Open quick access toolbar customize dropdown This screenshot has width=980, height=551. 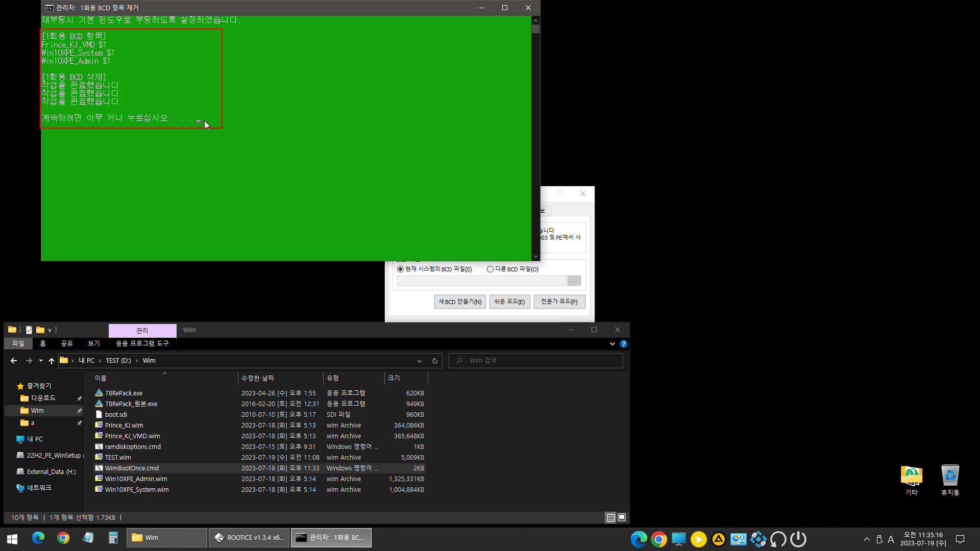tap(50, 331)
